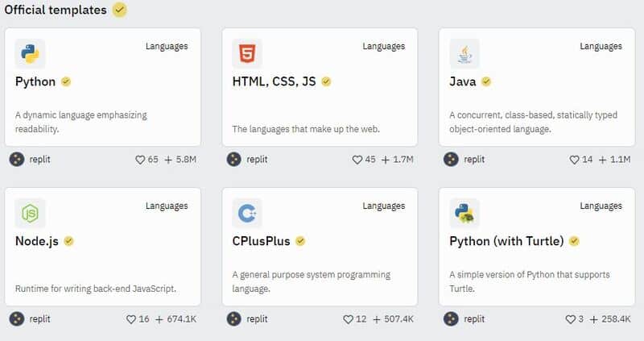The height and width of the screenshot is (341, 644).
Task: Click verified badge next to Python (with Turtle)
Action: point(574,241)
